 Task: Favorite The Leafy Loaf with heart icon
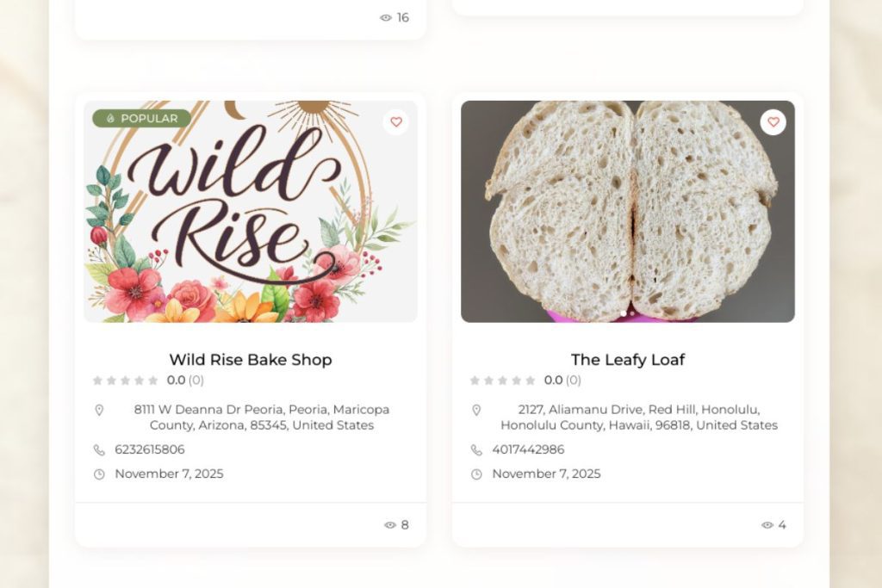[x=773, y=122]
